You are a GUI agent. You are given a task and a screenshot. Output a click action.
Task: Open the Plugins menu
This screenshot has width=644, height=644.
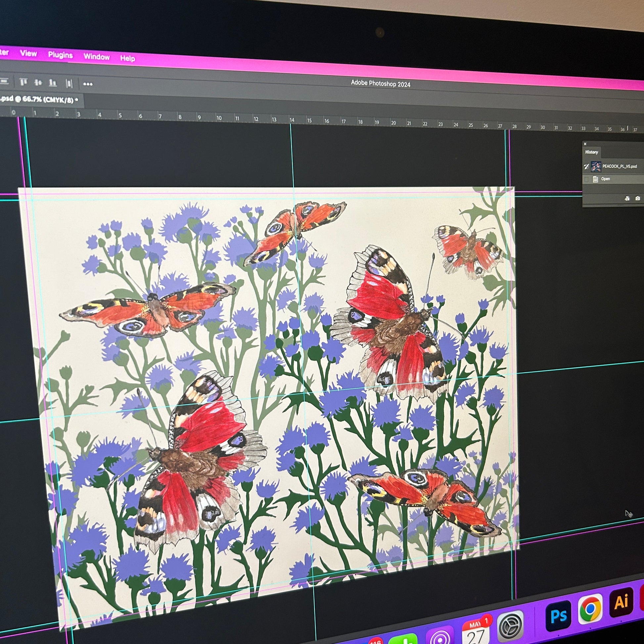(x=60, y=55)
